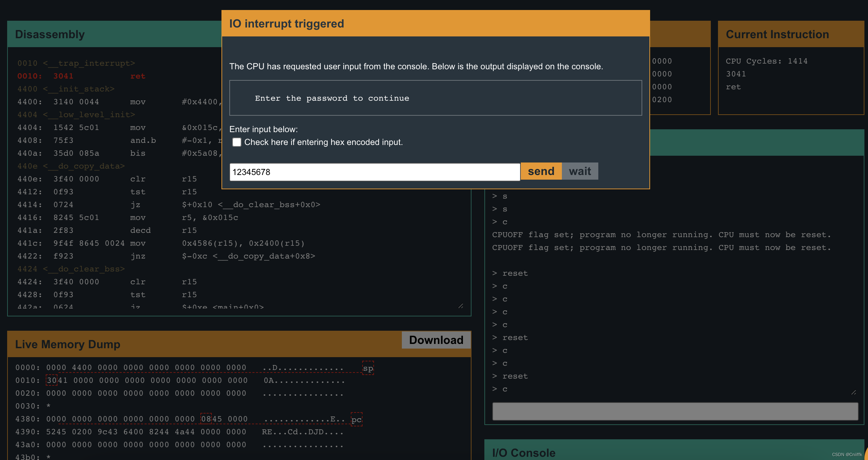
Task: Click memory dump row 0000:
Action: click(179, 367)
